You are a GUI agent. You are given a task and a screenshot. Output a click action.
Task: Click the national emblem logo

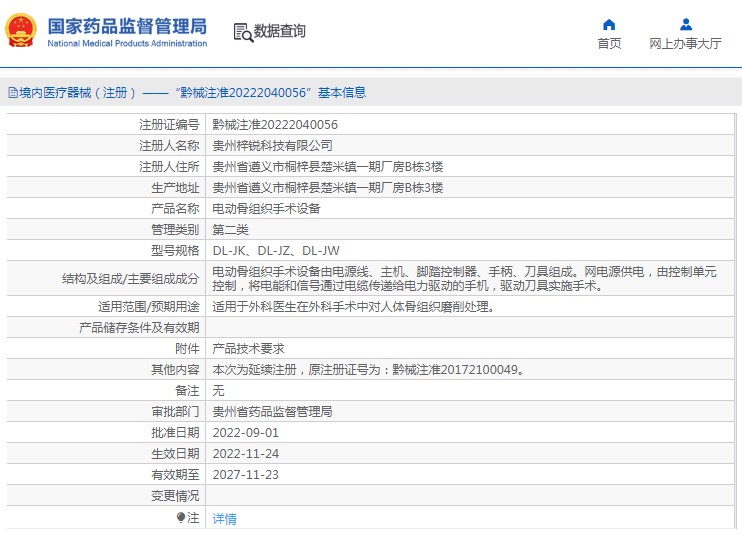pyautogui.click(x=21, y=31)
